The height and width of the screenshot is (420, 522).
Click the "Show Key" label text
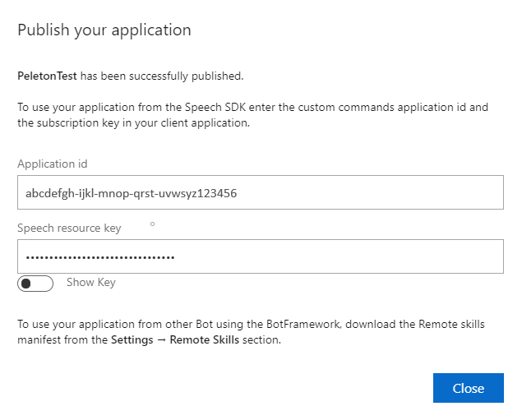[x=91, y=283]
